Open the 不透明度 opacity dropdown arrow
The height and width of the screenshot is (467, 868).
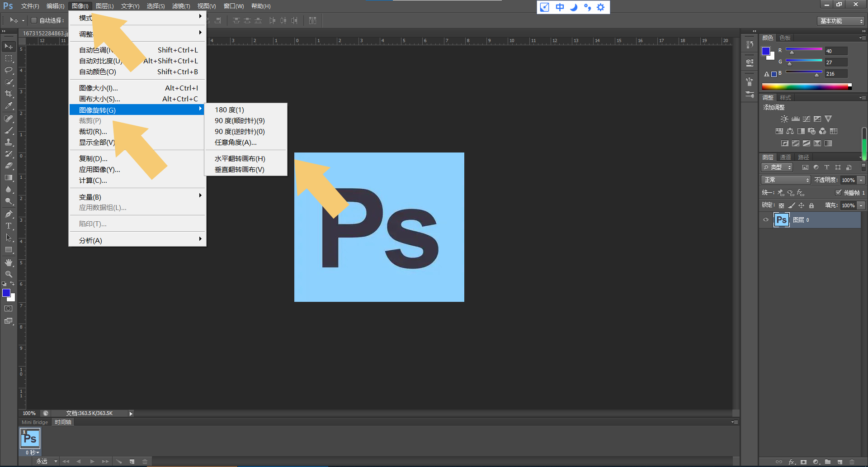pyautogui.click(x=861, y=180)
